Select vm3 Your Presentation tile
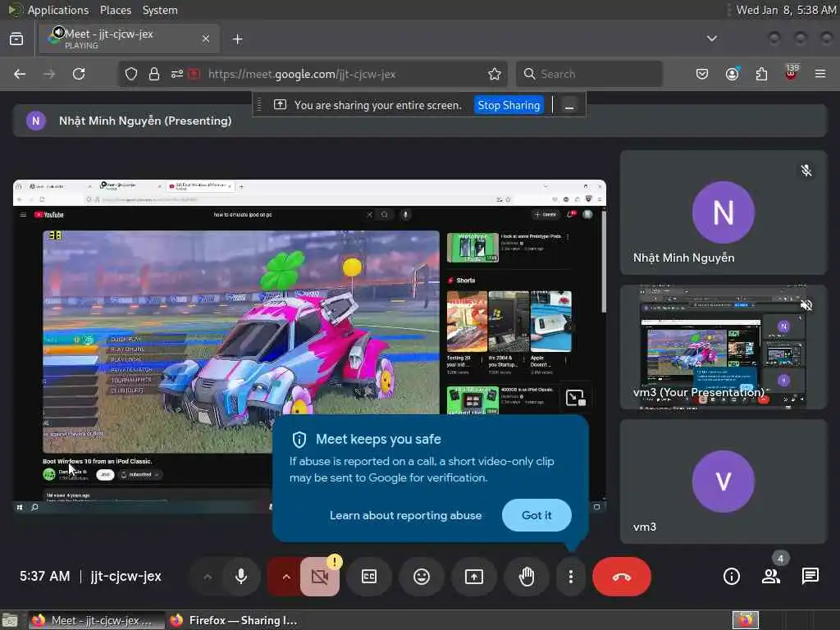 click(724, 347)
